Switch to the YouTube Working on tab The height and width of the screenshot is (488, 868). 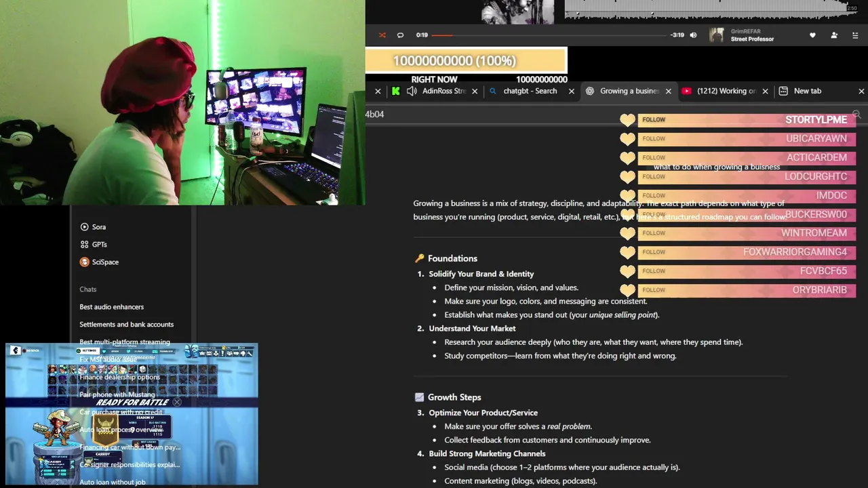click(726, 91)
